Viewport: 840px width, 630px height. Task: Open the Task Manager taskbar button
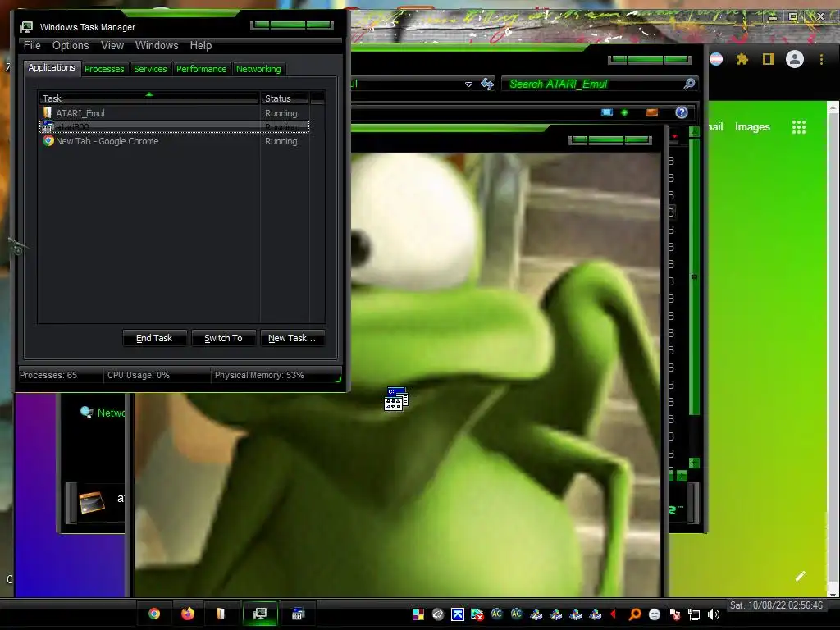(260, 614)
